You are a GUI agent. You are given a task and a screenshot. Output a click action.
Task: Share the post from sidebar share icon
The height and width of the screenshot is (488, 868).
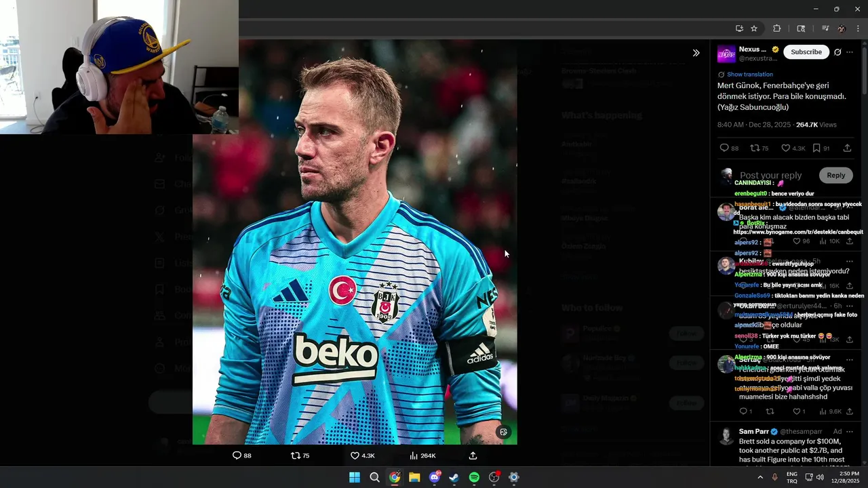click(847, 148)
